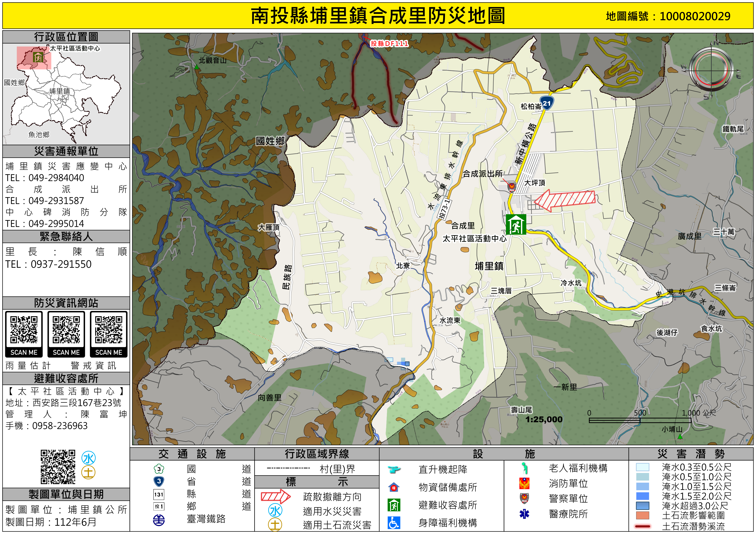The height and width of the screenshot is (534, 756).
Task: Click the disability welfare wheelchair legend icon
Action: point(394,523)
